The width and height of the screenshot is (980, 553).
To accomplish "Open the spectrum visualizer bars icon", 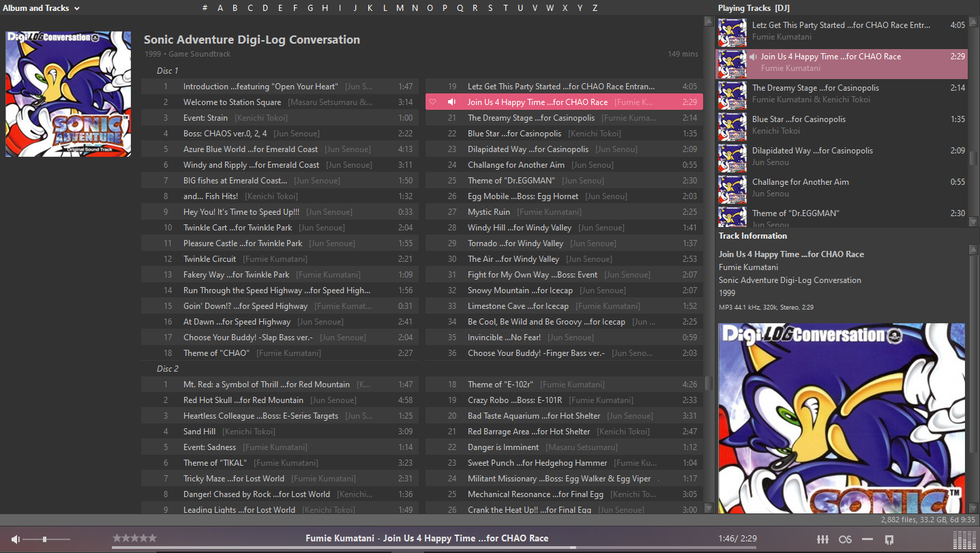I will [x=964, y=540].
